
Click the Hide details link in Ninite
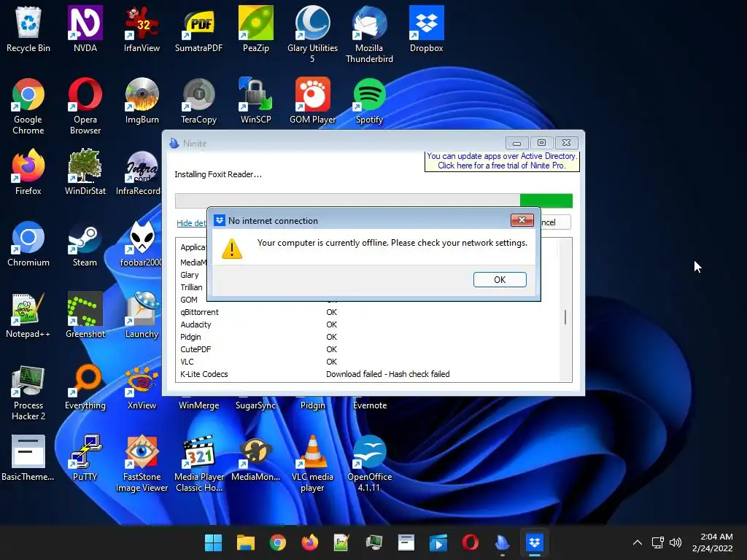click(192, 223)
